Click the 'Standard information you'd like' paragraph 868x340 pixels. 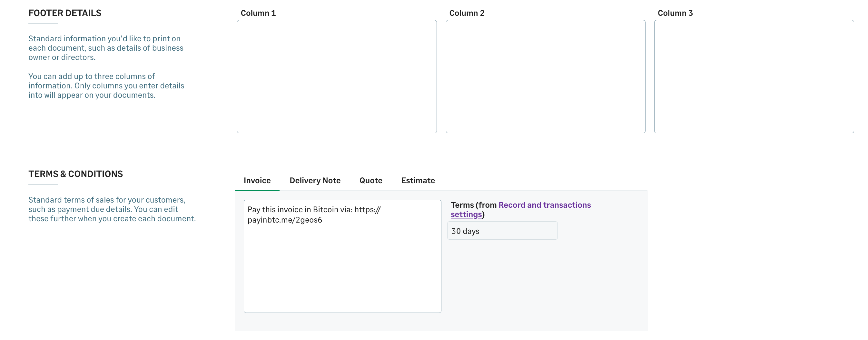(x=105, y=48)
